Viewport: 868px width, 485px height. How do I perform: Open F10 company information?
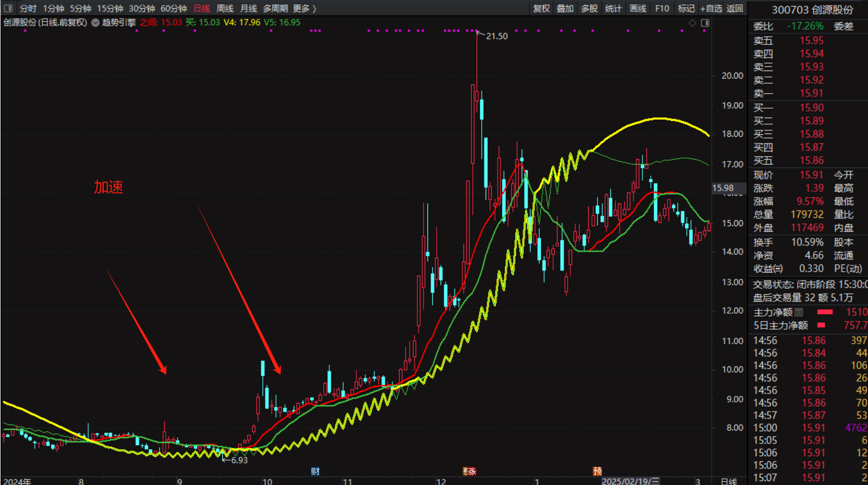[x=662, y=8]
